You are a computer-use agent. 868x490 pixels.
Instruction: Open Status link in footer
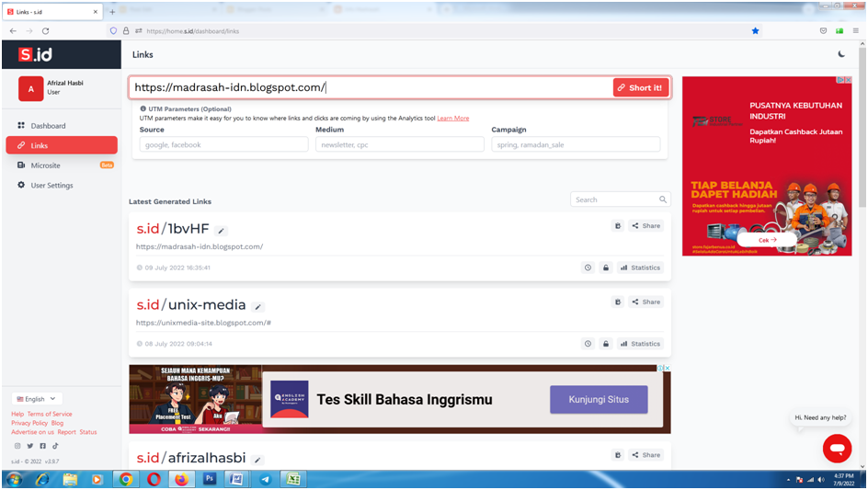(x=88, y=432)
